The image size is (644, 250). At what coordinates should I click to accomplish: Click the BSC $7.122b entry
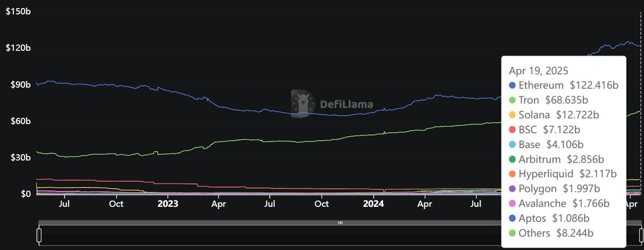(545, 130)
